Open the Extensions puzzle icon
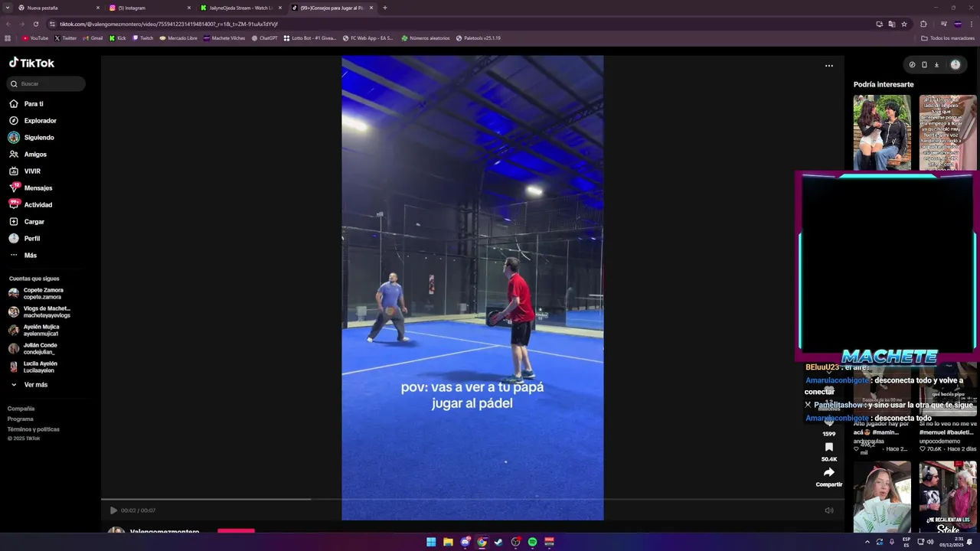This screenshot has height=551, width=980. pos(923,24)
